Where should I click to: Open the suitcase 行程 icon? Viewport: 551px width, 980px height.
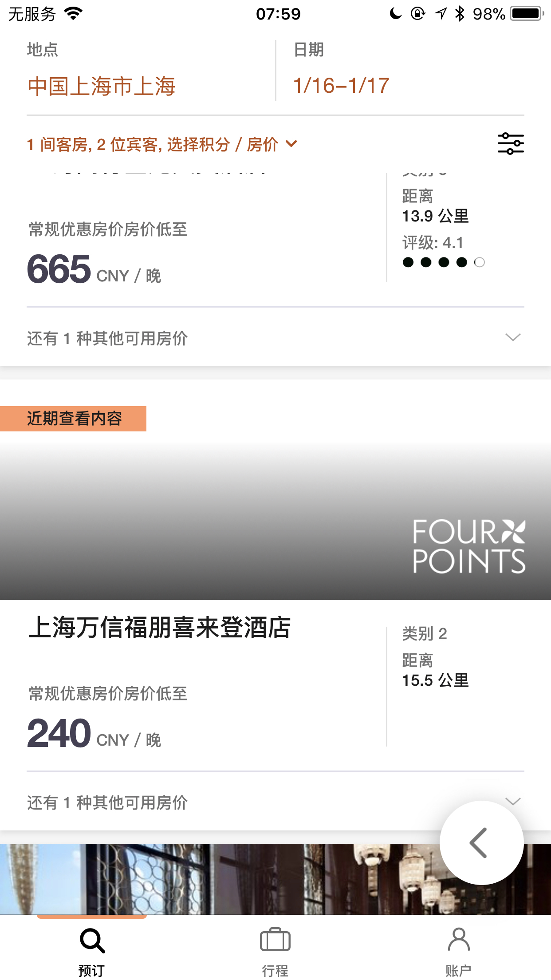pos(275,940)
